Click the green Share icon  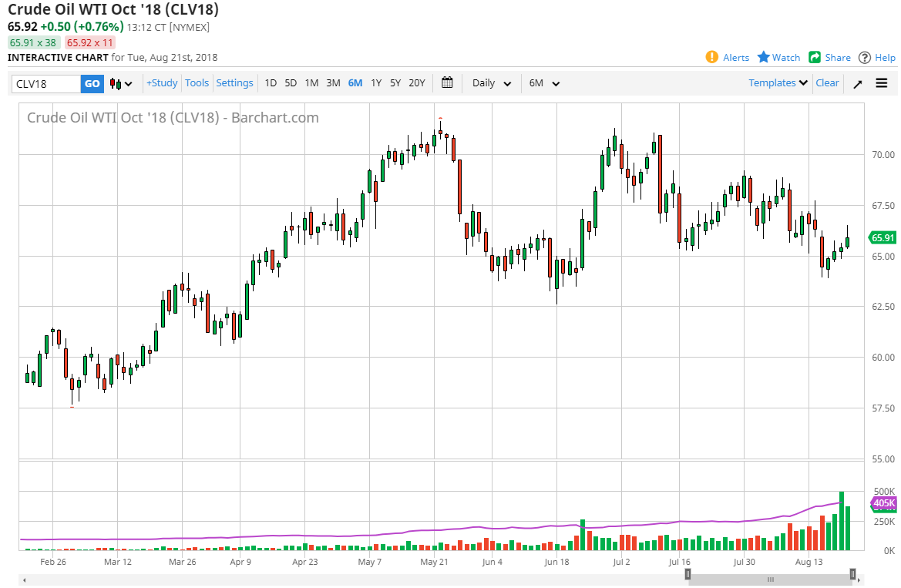(815, 57)
